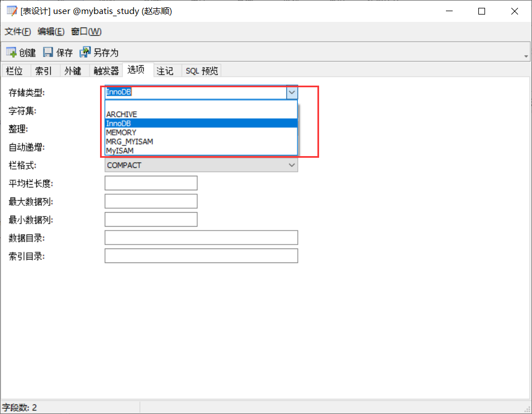This screenshot has height=414, width=532.
Task: Click the 索引目录: label
Action: tap(27, 256)
